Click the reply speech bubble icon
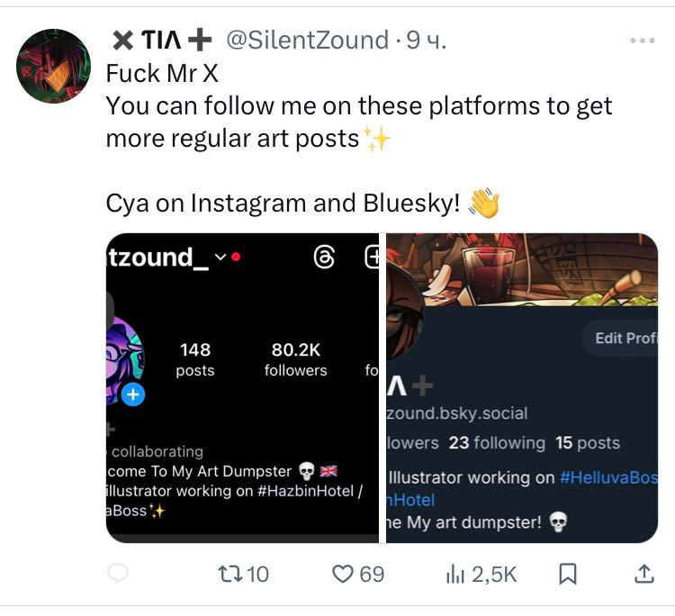 coord(118,574)
